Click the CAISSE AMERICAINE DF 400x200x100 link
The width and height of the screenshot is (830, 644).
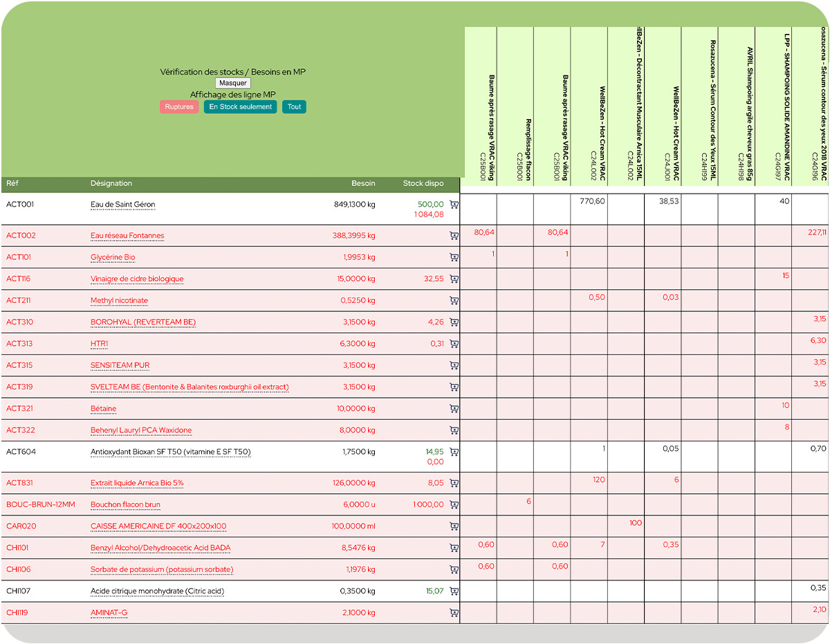(158, 526)
